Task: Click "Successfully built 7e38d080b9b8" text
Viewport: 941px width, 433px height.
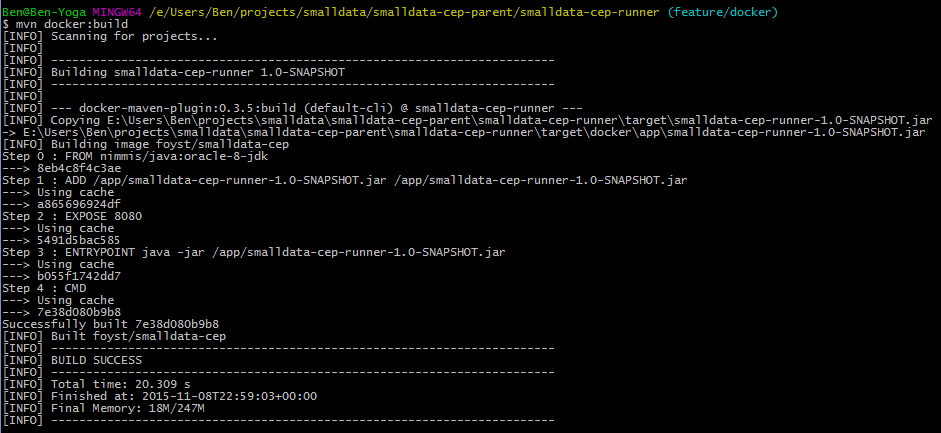Action: [x=110, y=324]
